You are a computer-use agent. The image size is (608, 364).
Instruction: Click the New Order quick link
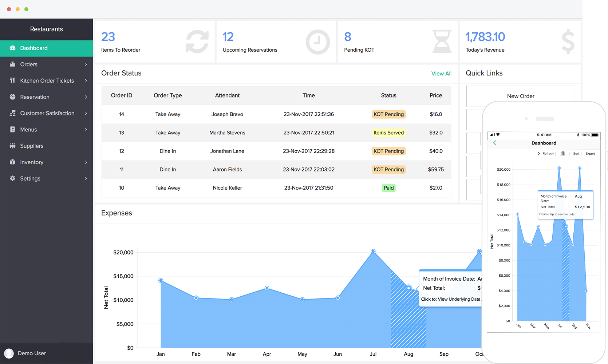click(x=520, y=96)
